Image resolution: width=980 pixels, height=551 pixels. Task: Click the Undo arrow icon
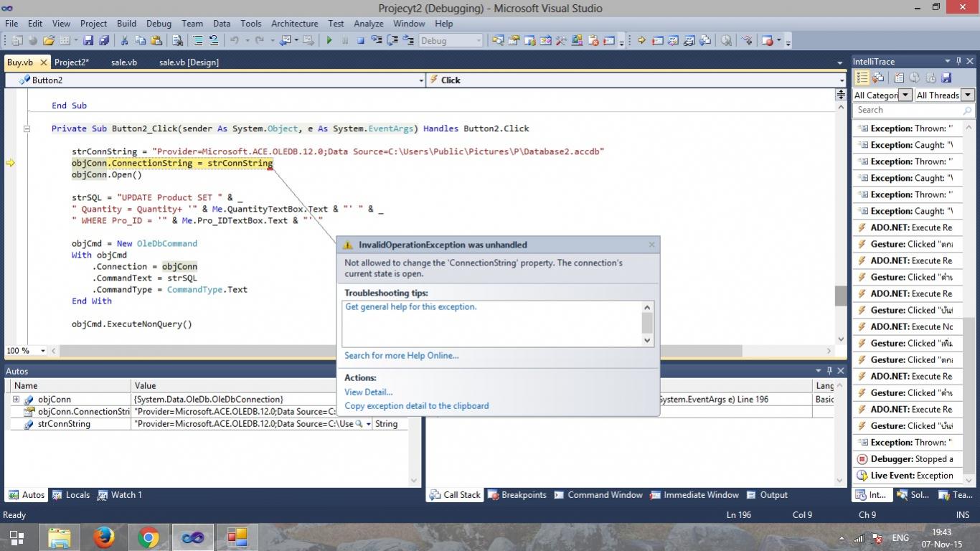(234, 41)
